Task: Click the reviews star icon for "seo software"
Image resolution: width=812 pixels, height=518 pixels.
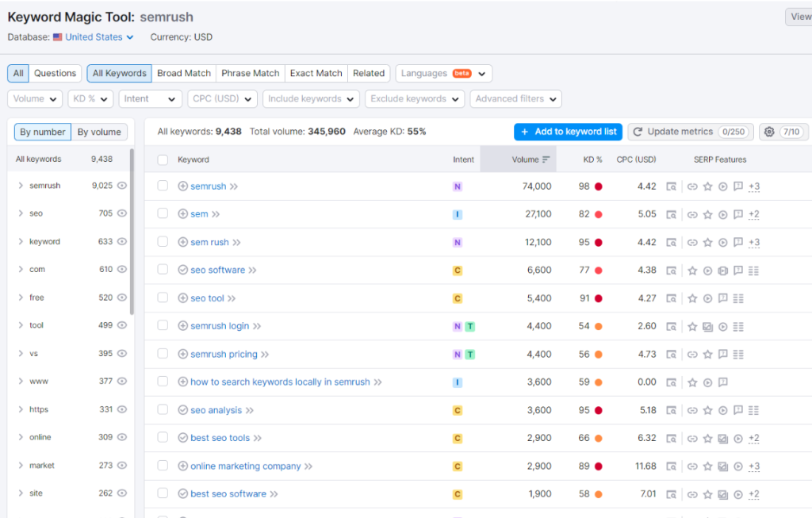Action: tap(693, 270)
